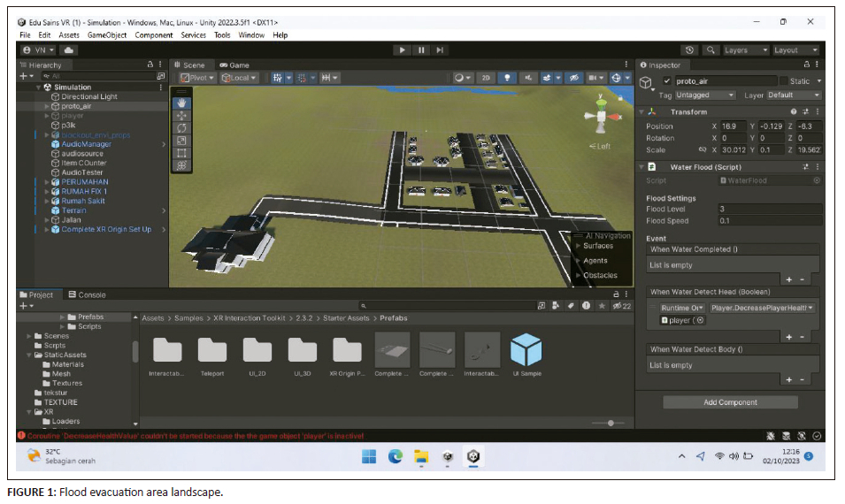Open the Layout dropdown
The image size is (845, 504).
795,50
